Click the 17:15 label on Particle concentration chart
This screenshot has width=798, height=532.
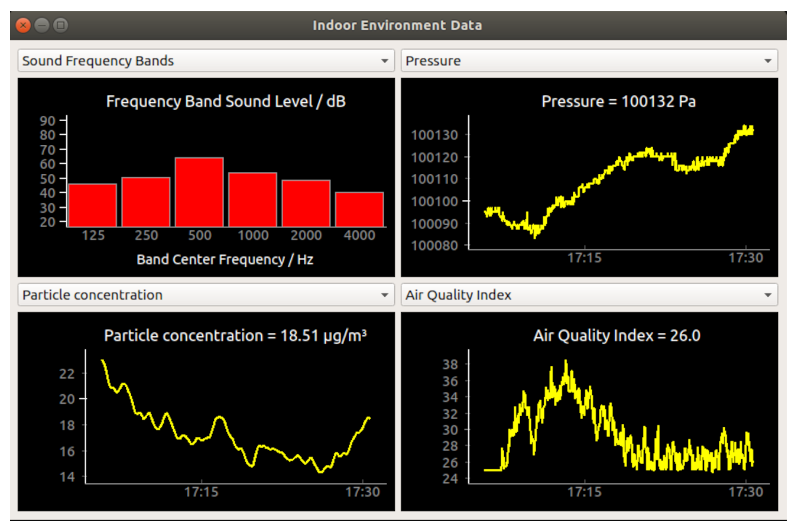point(202,492)
